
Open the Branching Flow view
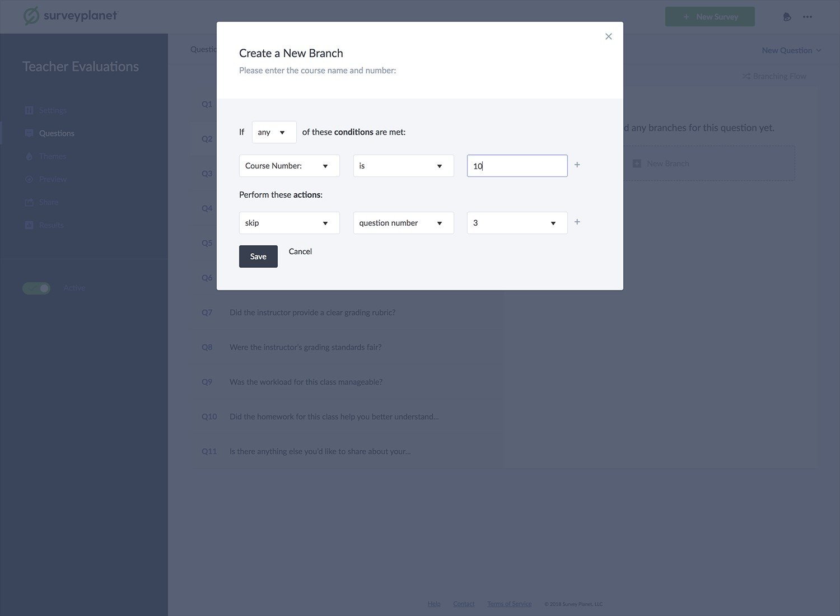(774, 76)
